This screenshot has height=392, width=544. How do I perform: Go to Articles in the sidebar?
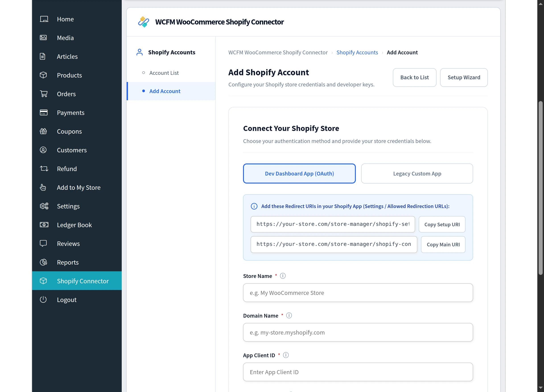pos(77,56)
